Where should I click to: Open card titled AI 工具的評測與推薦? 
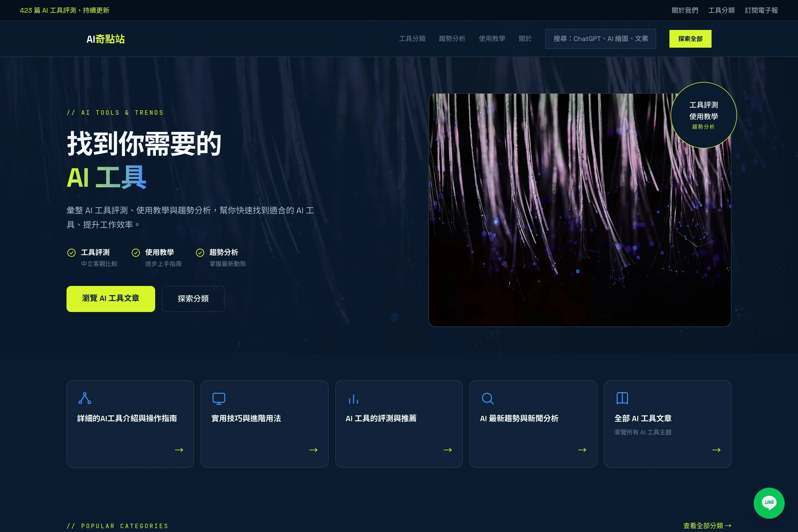click(399, 424)
